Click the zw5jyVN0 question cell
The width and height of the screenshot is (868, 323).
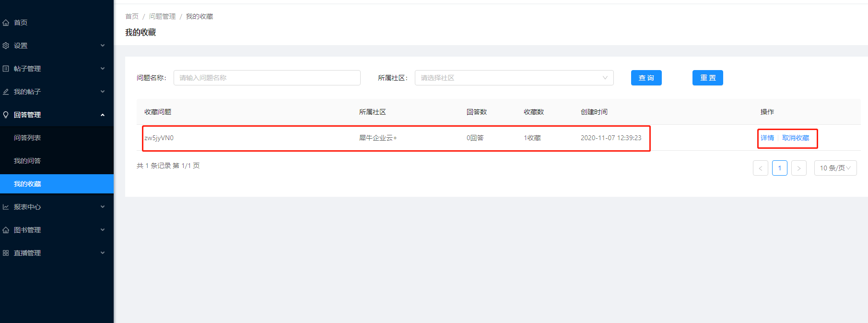coord(159,138)
